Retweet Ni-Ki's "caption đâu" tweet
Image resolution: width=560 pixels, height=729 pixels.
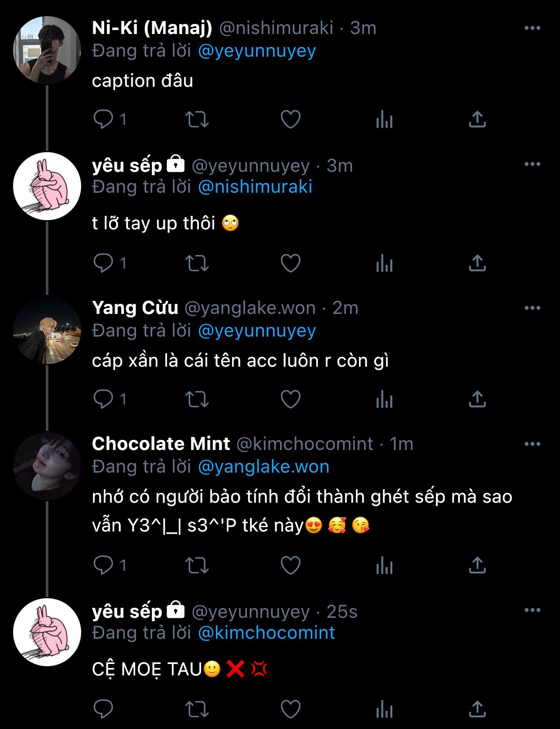pos(197,119)
